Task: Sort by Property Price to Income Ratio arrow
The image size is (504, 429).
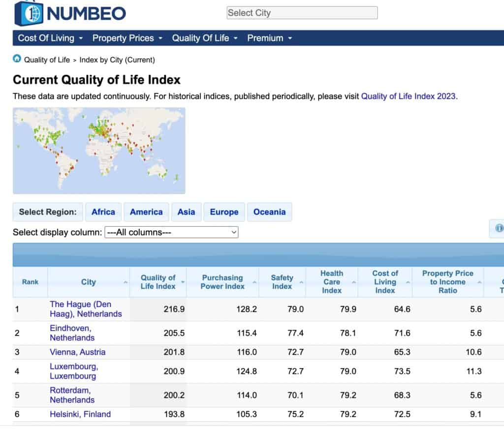Action: 478,282
